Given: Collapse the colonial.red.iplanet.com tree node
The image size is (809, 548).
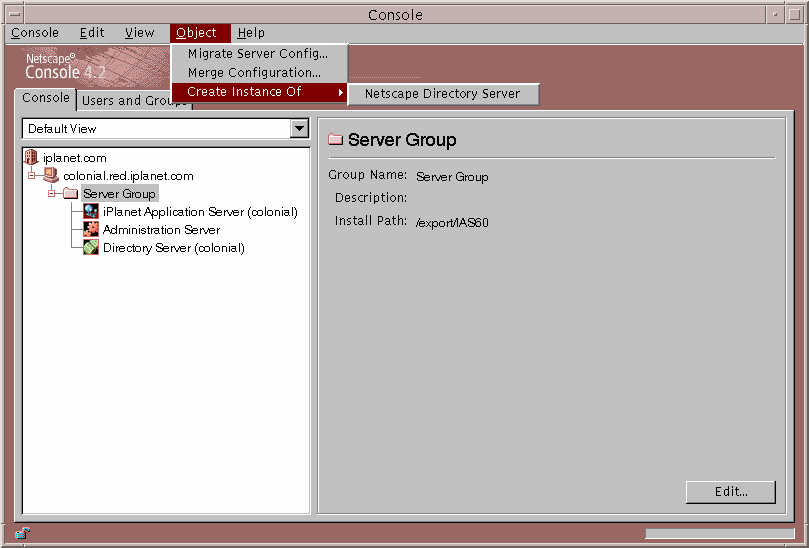Looking at the screenshot, I should click(31, 175).
